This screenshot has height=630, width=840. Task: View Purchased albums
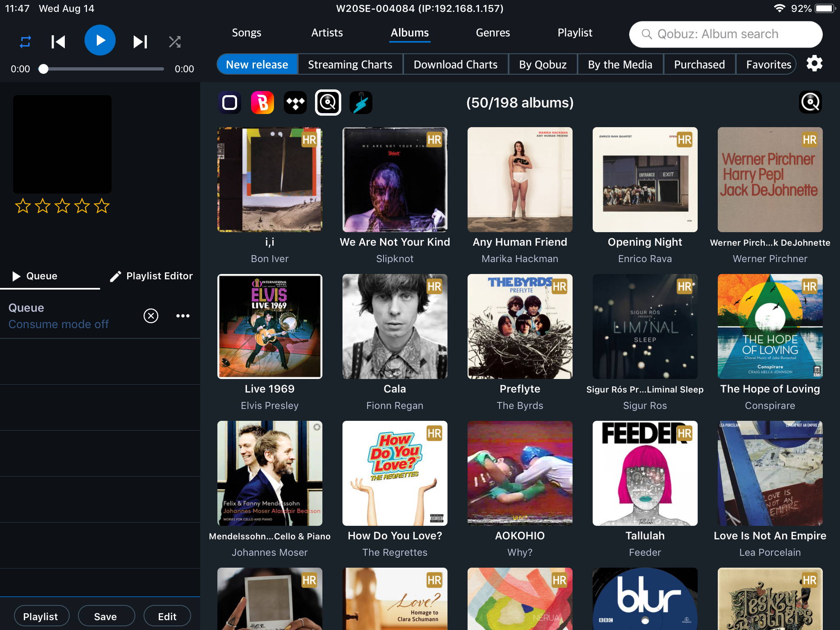(x=699, y=64)
